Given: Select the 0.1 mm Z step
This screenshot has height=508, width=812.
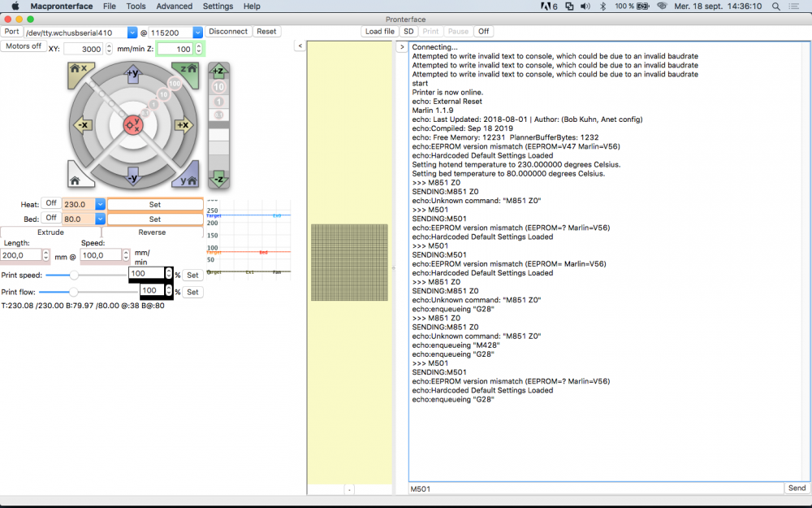Looking at the screenshot, I should click(218, 115).
